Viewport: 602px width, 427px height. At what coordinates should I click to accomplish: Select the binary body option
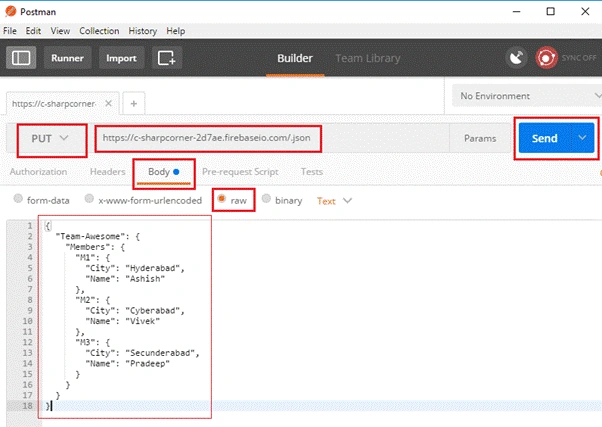[266, 199]
